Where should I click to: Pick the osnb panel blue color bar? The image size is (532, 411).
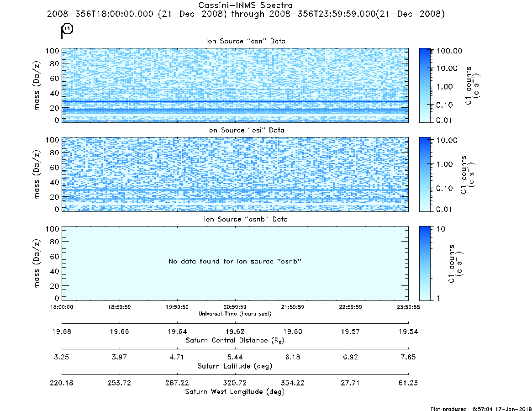click(425, 263)
